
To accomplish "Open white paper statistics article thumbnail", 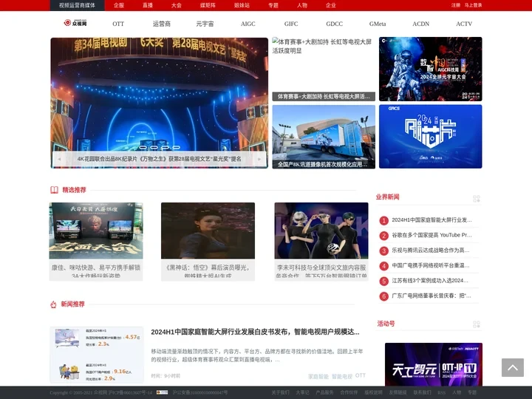I will [97, 355].
